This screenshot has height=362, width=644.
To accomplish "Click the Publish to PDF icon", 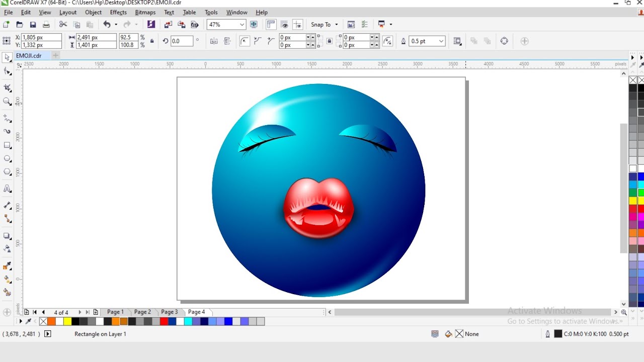I will click(195, 24).
